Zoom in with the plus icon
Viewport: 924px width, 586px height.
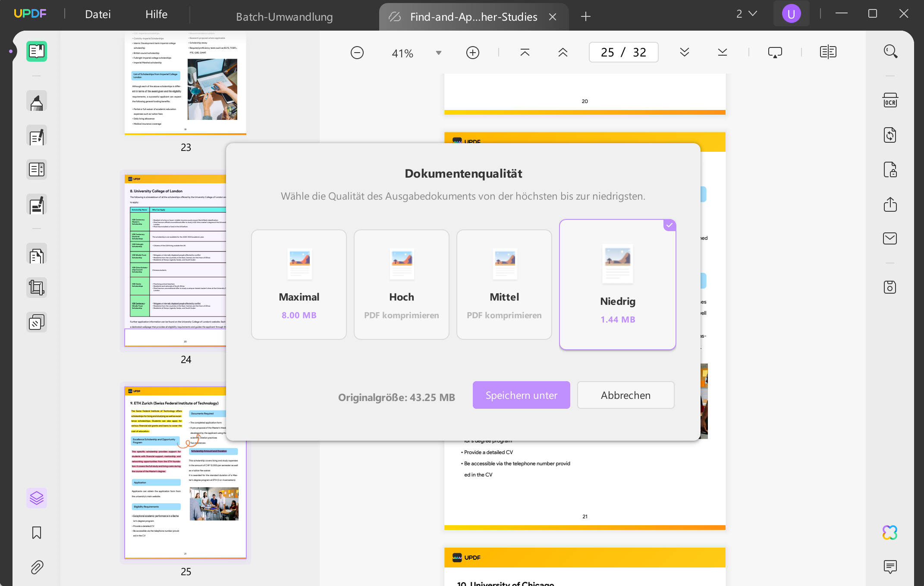click(x=473, y=53)
